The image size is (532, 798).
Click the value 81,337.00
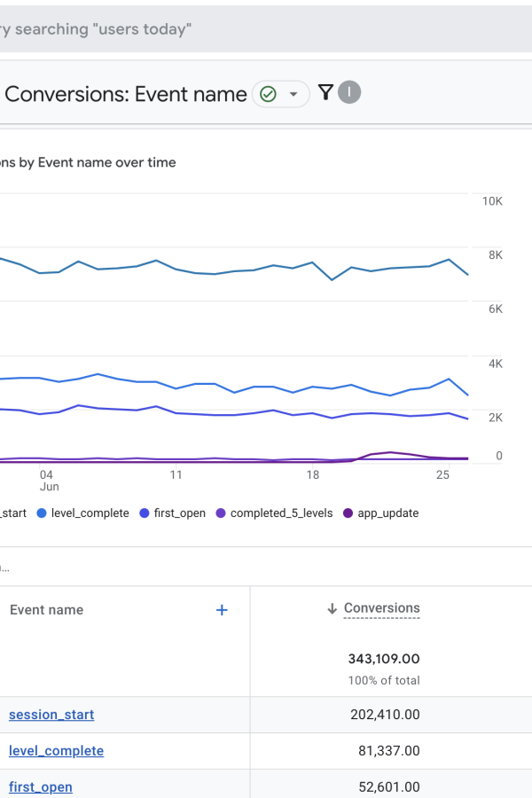(x=389, y=751)
